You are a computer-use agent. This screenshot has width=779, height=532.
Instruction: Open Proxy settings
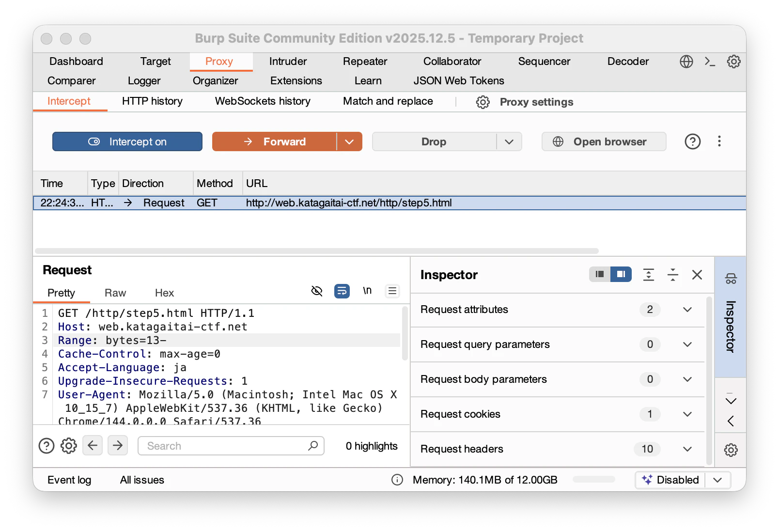[x=536, y=102]
